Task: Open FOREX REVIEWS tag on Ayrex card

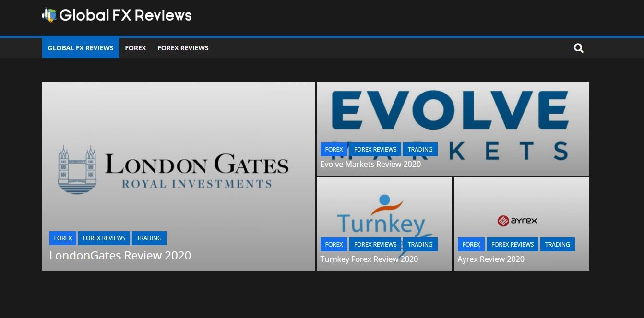Action: coord(513,244)
